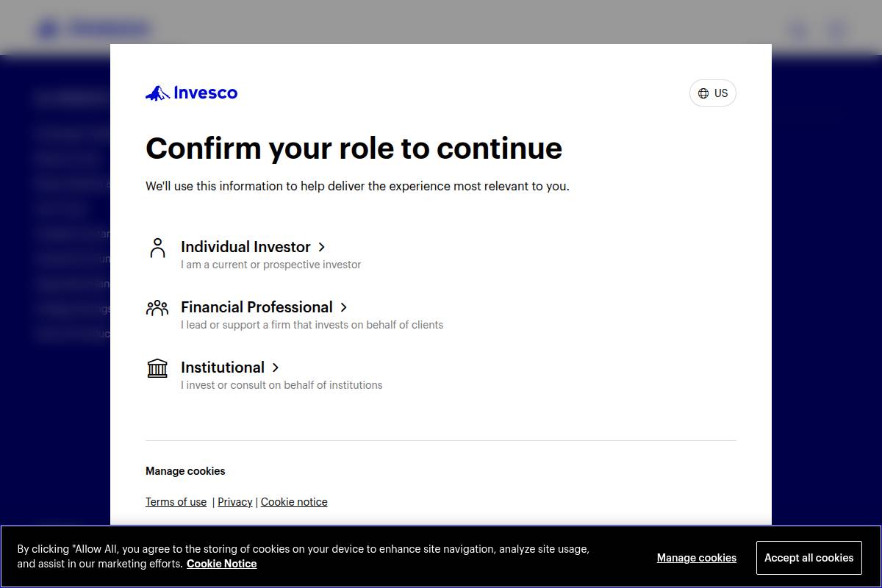Click the chevron after Institutional
882x588 pixels.
[276, 368]
